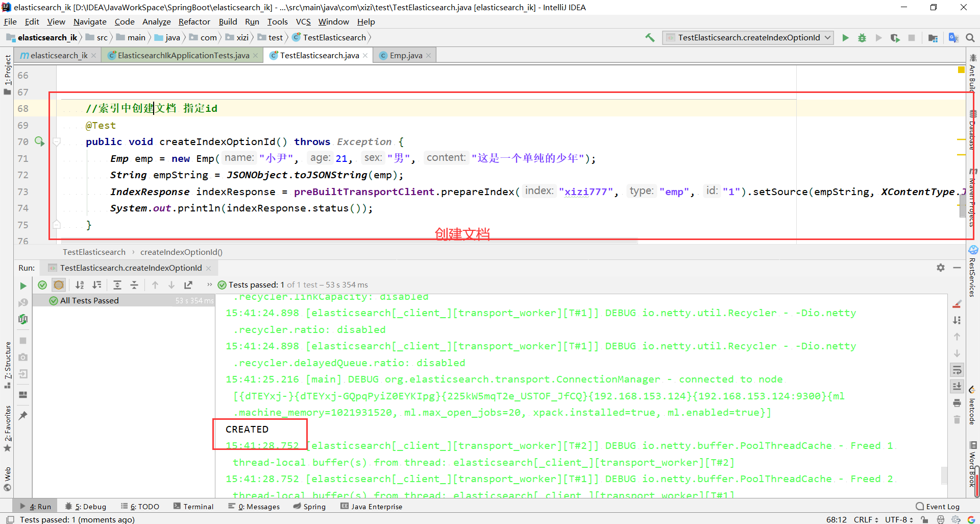The image size is (980, 524).
Task: Close the TestElasticsearch.java tab
Action: [365, 55]
